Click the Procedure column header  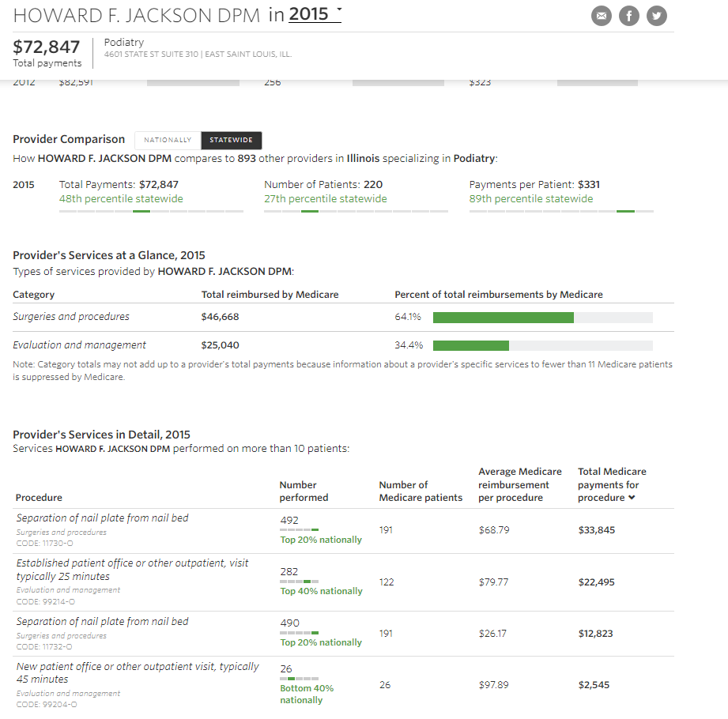click(x=39, y=498)
